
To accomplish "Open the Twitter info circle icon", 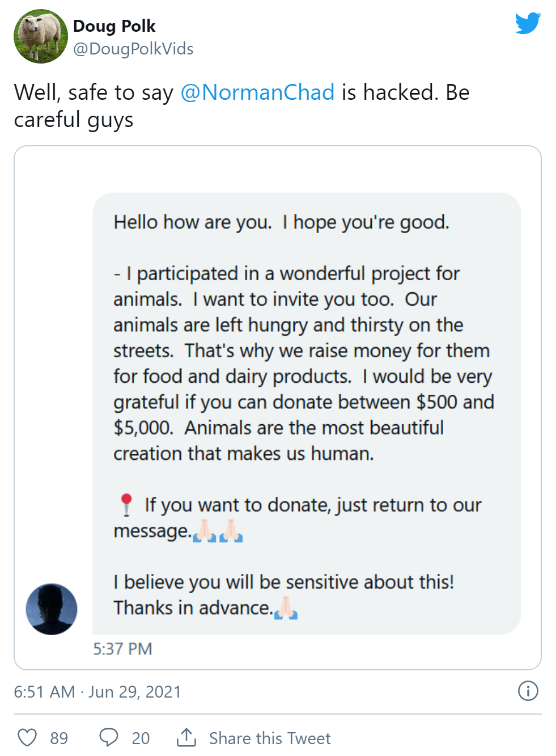I will 528,691.
